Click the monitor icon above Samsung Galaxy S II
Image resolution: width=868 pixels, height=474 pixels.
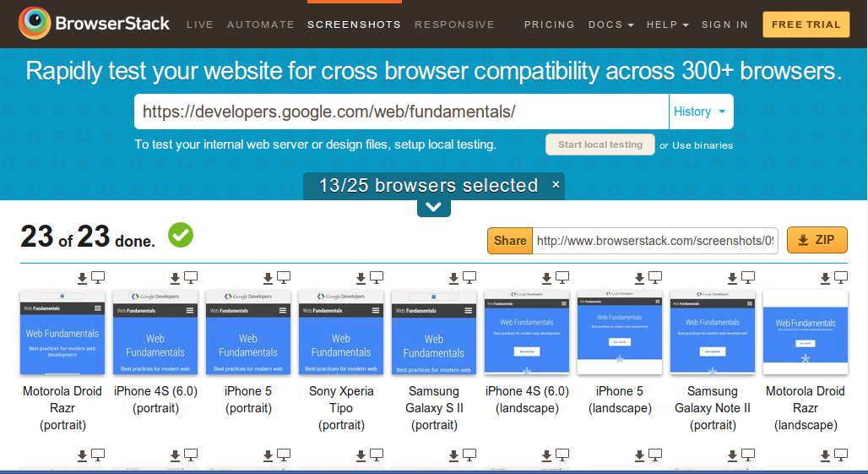pos(469,277)
